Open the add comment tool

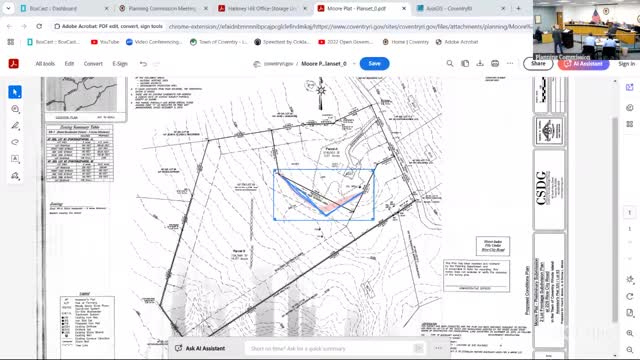pos(15,109)
